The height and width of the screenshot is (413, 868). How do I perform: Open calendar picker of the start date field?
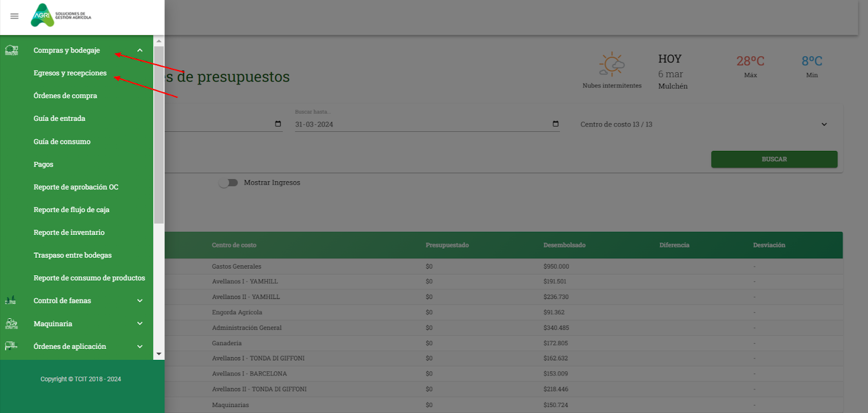278,124
